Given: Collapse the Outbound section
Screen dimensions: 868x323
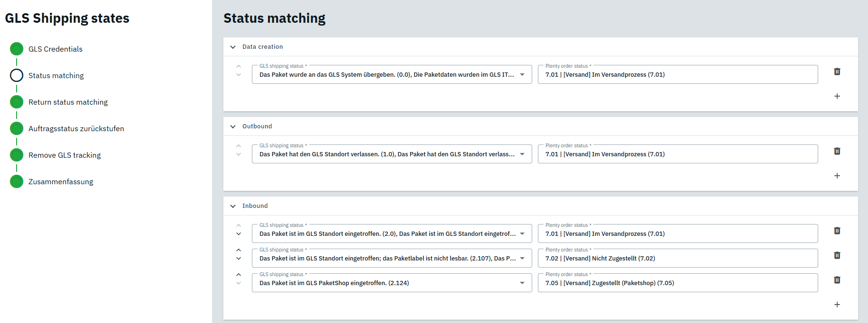Looking at the screenshot, I should tap(233, 126).
